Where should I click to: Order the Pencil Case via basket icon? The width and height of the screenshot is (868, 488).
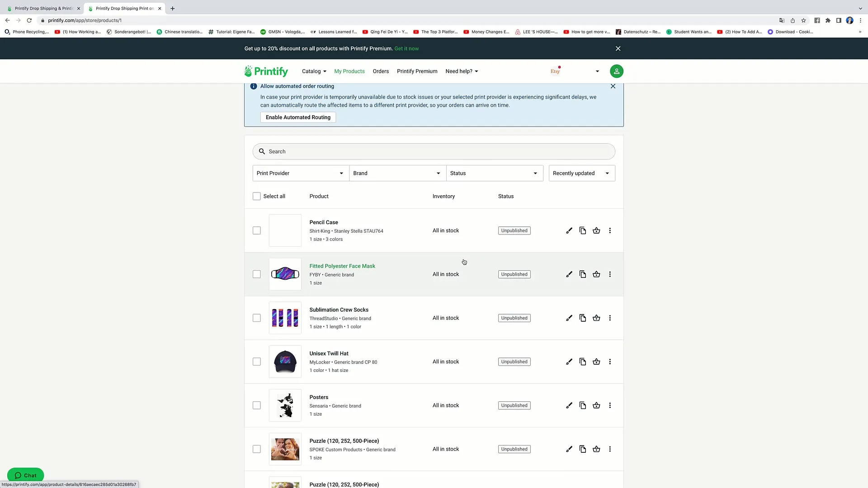click(x=596, y=230)
